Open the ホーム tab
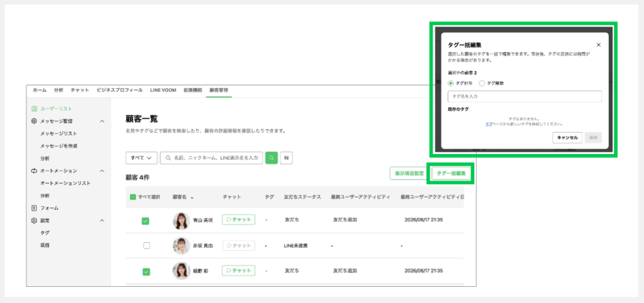Viewport: 644px width, 303px height. 40,90
